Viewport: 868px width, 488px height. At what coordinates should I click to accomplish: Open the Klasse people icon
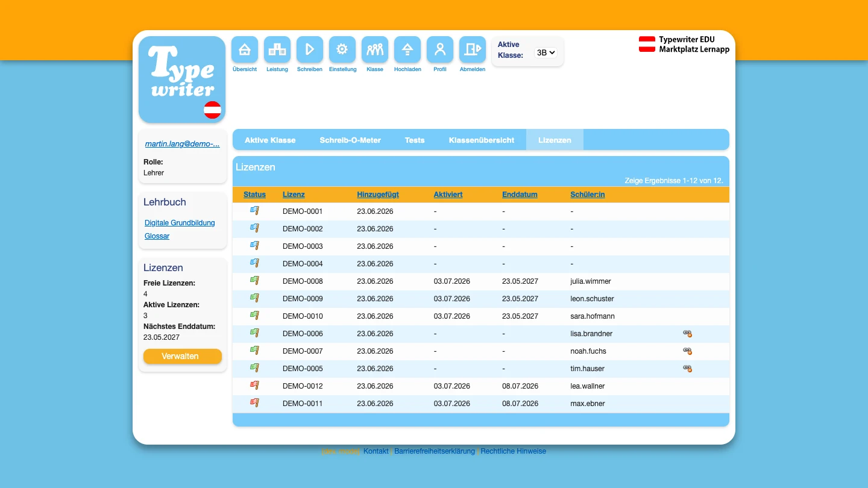(x=375, y=49)
